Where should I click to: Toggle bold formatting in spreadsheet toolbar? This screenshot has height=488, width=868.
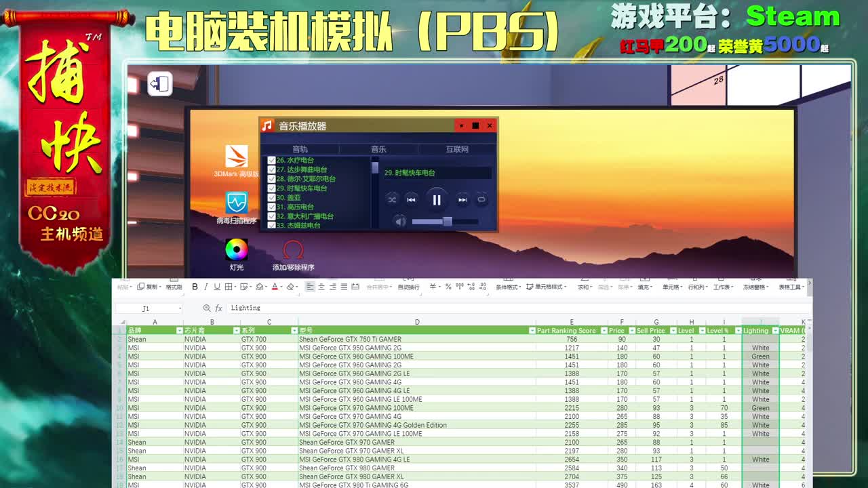coord(195,287)
